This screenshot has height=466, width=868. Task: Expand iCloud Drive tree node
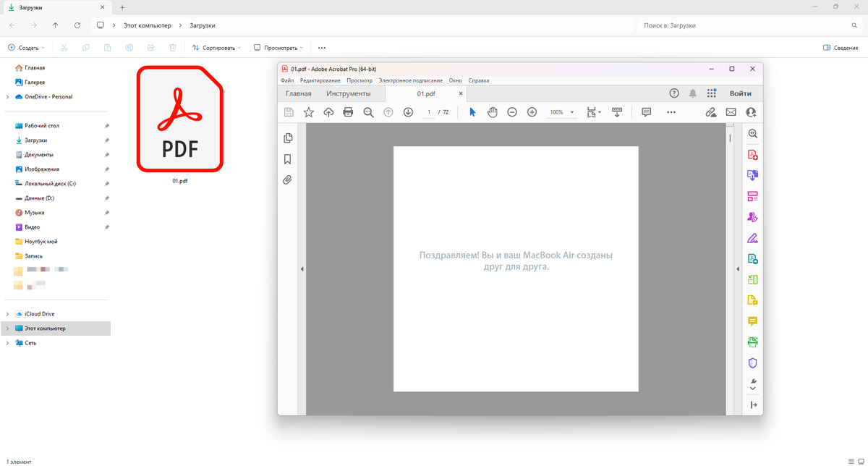click(7, 314)
